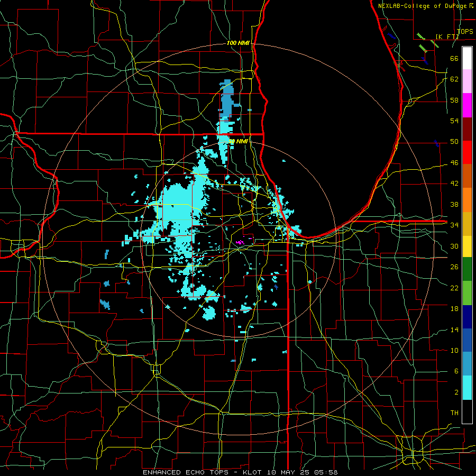
Task: Click the '05:58' time stamp
Action: 326,472
